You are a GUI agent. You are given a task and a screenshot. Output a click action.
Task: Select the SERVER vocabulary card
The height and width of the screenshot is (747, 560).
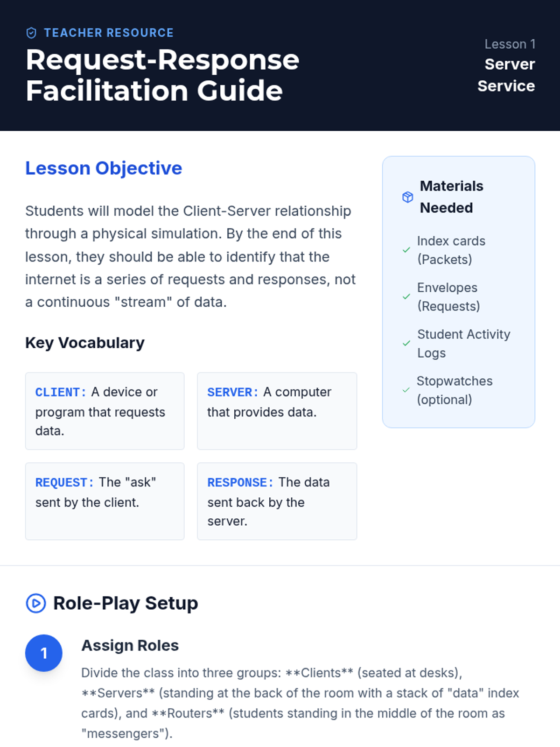point(277,411)
